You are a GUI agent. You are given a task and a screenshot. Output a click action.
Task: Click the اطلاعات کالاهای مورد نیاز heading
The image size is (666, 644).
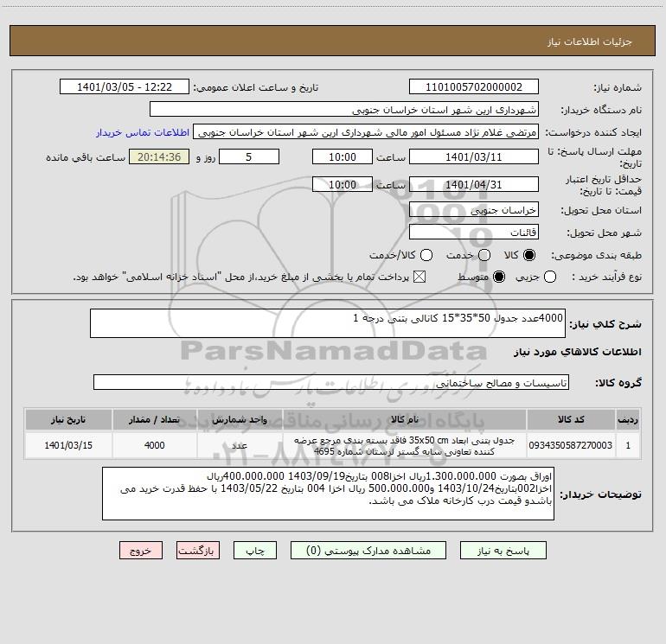click(578, 352)
